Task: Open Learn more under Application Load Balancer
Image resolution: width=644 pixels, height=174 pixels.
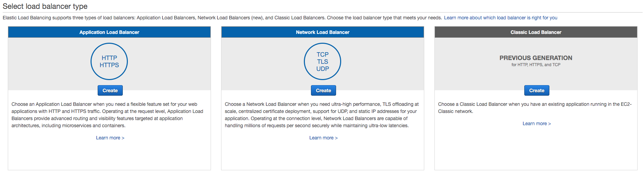Action: [x=110, y=138]
